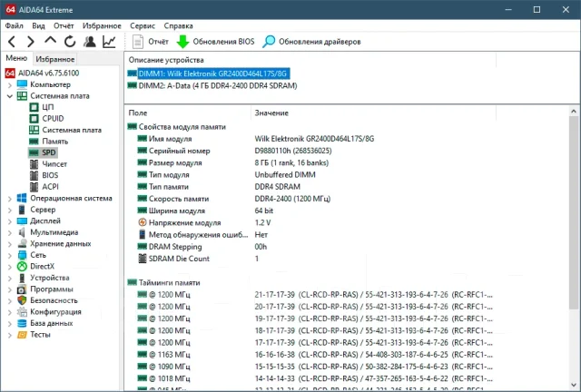The image size is (581, 392).
Task: Expand the Сервер tree node
Action: [10, 210]
